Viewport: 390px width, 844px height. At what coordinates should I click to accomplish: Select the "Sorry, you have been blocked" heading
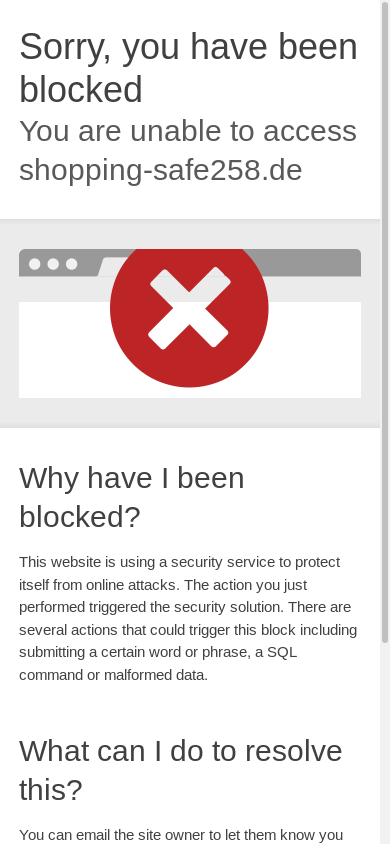(x=188, y=68)
